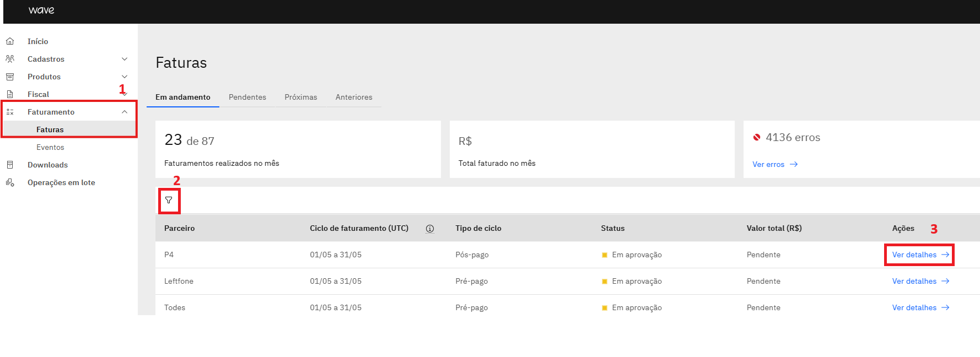This screenshot has width=980, height=357.
Task: Click the box icon beside Produtos
Action: point(10,77)
